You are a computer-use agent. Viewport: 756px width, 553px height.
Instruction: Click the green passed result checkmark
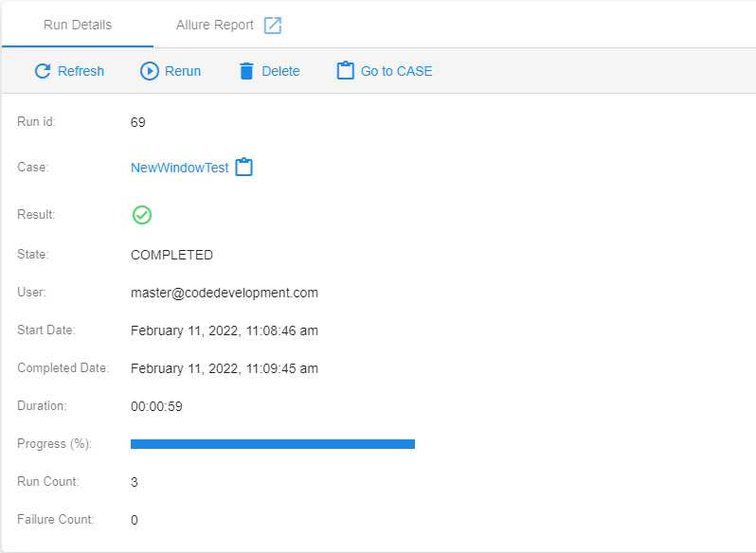click(142, 215)
